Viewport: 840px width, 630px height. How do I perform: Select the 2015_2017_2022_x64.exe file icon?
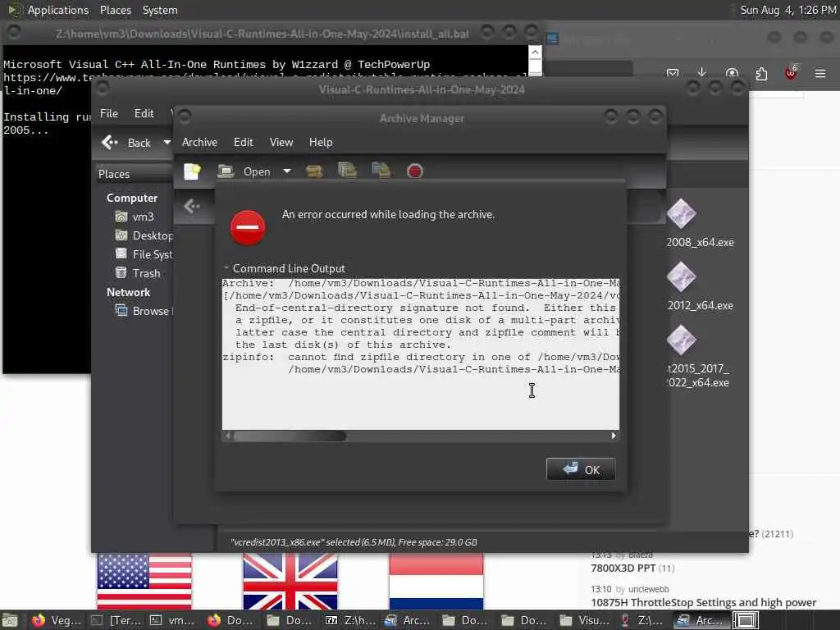point(682,340)
